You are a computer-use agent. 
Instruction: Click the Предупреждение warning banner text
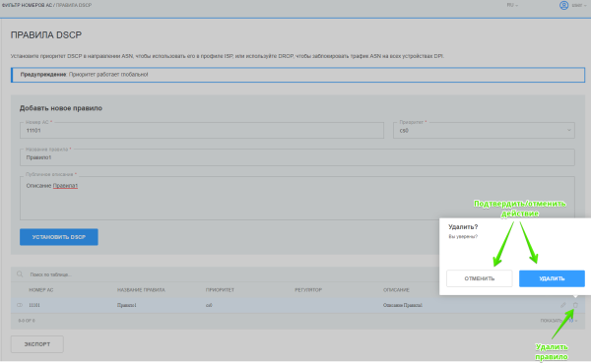pyautogui.click(x=84, y=75)
